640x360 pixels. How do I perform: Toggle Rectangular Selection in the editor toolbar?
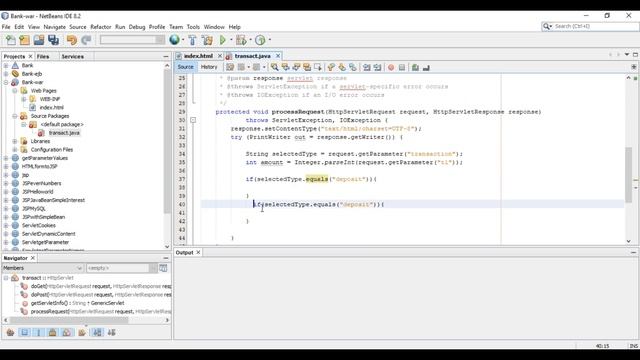[318, 67]
